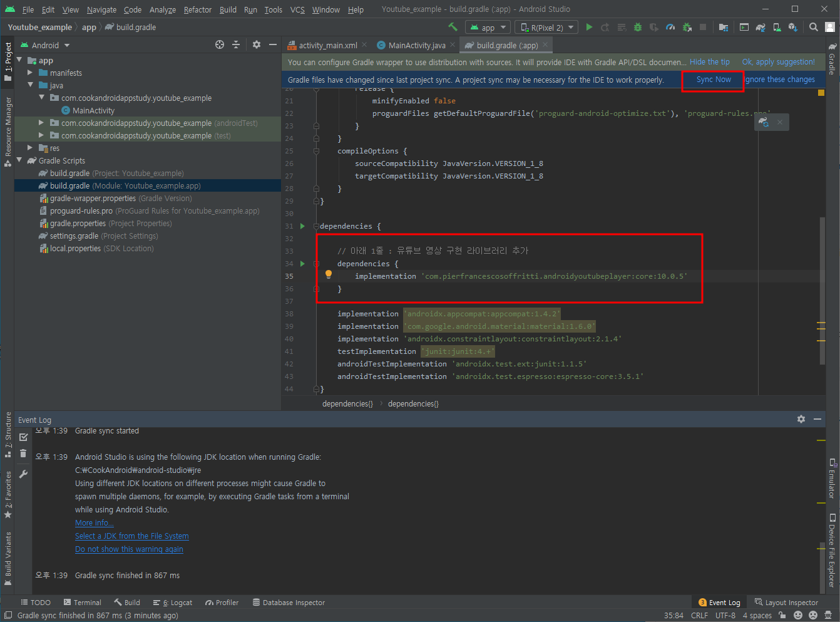Switch to the MainActivity.java tab
Image resolution: width=840 pixels, height=622 pixels.
point(416,45)
